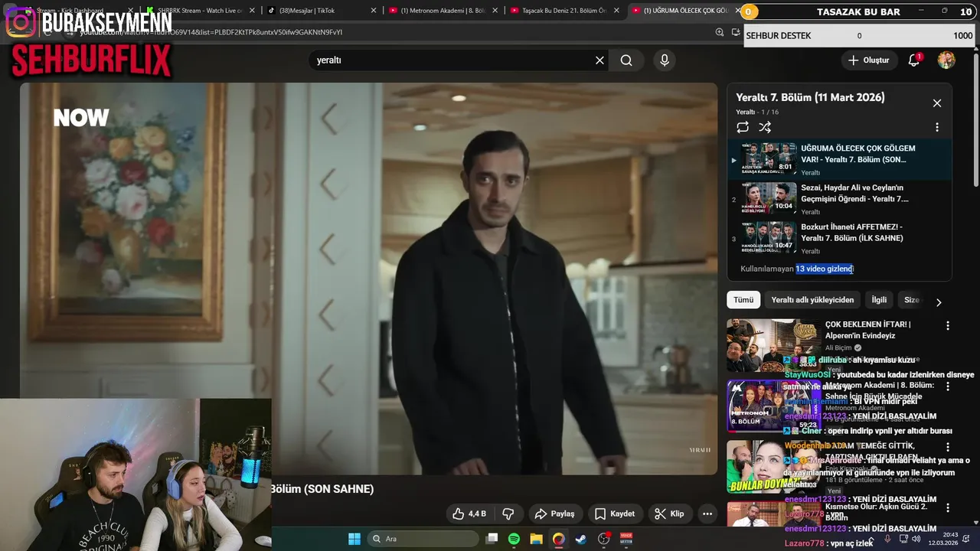This screenshot has width=980, height=551.
Task: Create a clip with Klip button
Action: point(669,514)
